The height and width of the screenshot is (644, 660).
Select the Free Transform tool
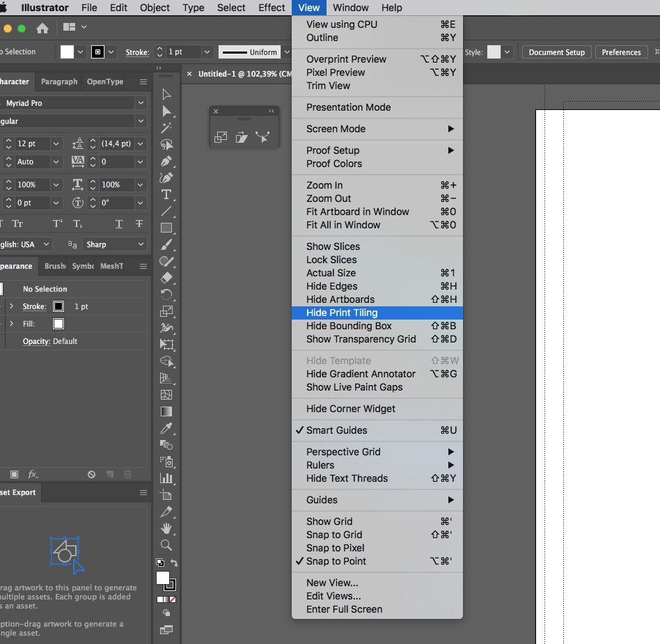pos(166,345)
